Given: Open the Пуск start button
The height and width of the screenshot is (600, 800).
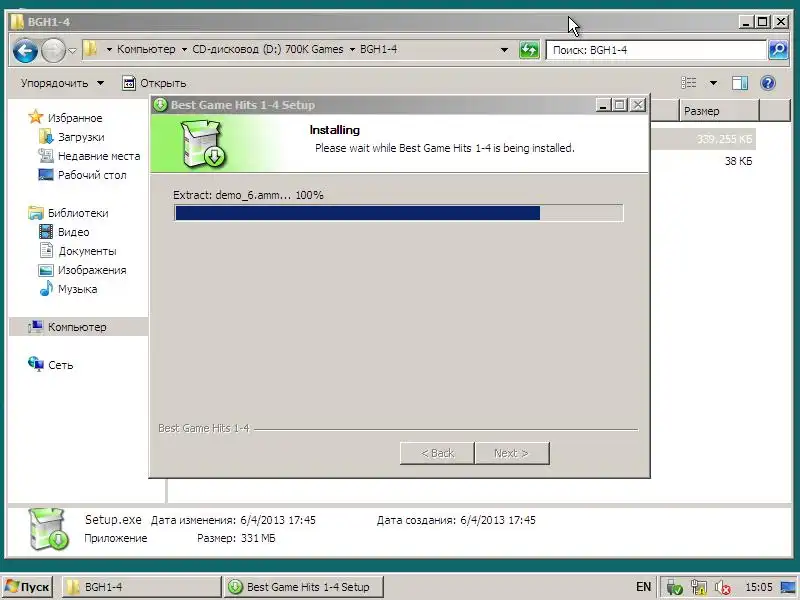Looking at the screenshot, I should 28,587.
